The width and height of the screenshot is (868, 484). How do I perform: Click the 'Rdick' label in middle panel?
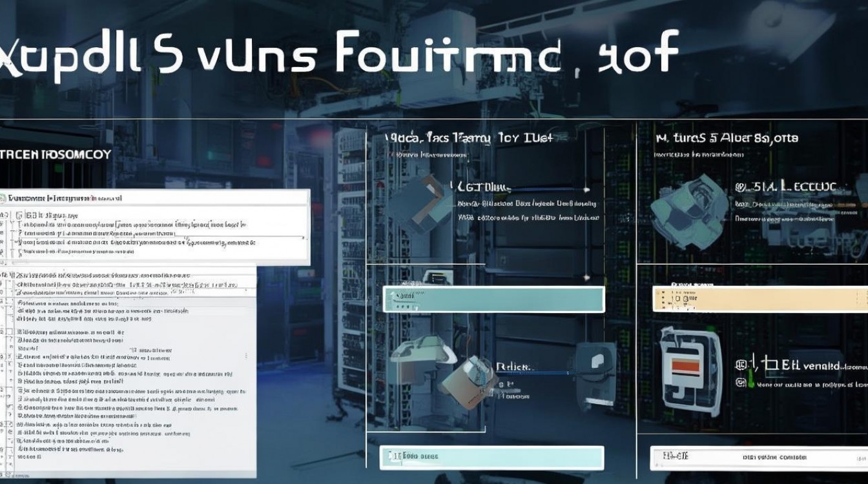click(x=514, y=367)
